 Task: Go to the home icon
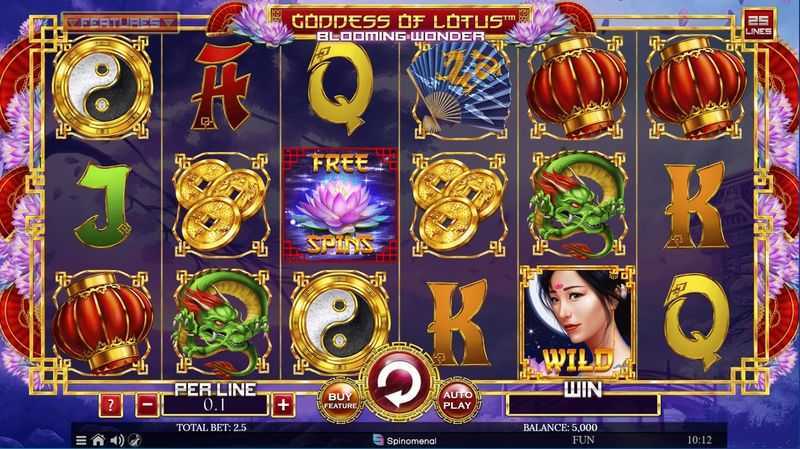pos(98,440)
